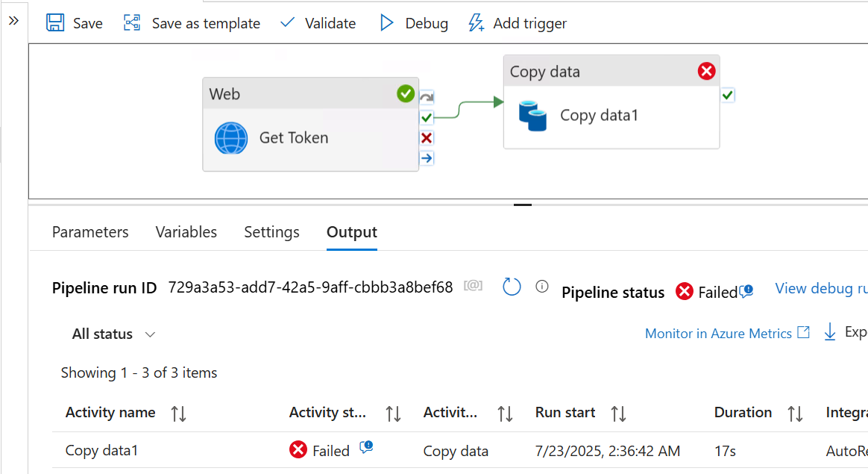Image resolution: width=868 pixels, height=474 pixels.
Task: Click the Debug play icon
Action: 386,23
